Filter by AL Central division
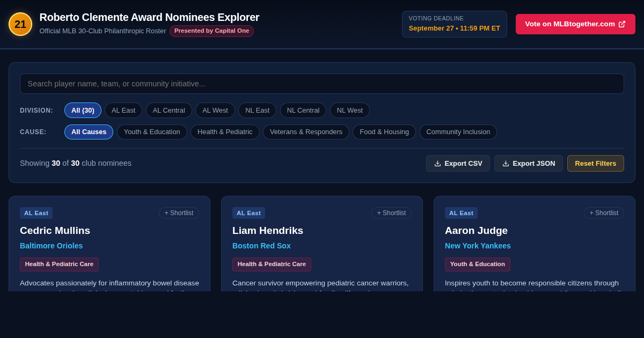This screenshot has height=338, width=644. (x=169, y=111)
